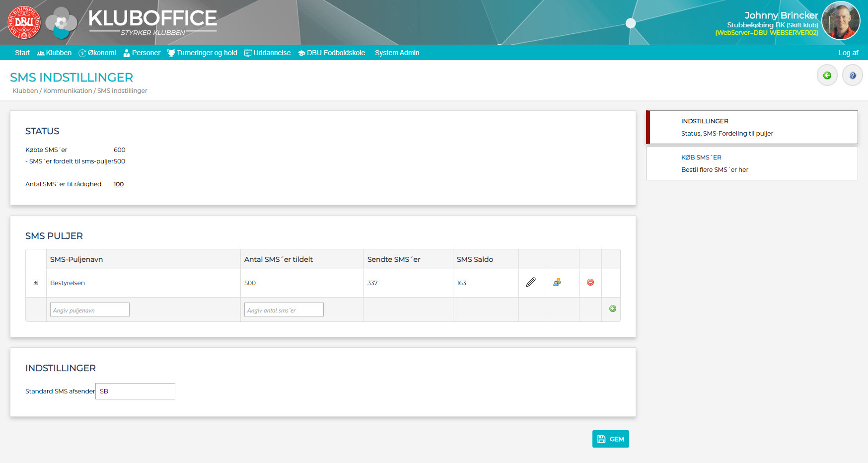Click the Standard SMS afsender field

point(135,391)
